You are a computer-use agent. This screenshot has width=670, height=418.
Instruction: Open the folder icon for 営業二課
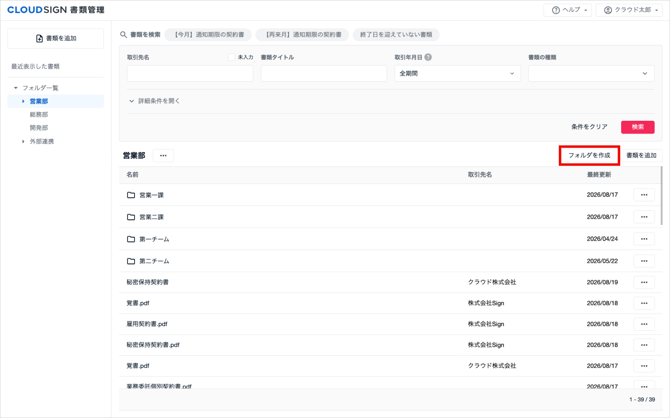click(x=131, y=217)
